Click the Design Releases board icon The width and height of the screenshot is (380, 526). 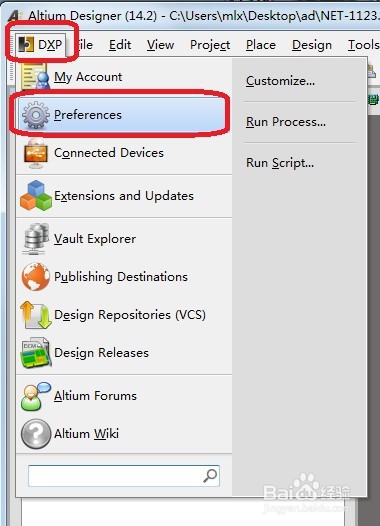[36, 353]
